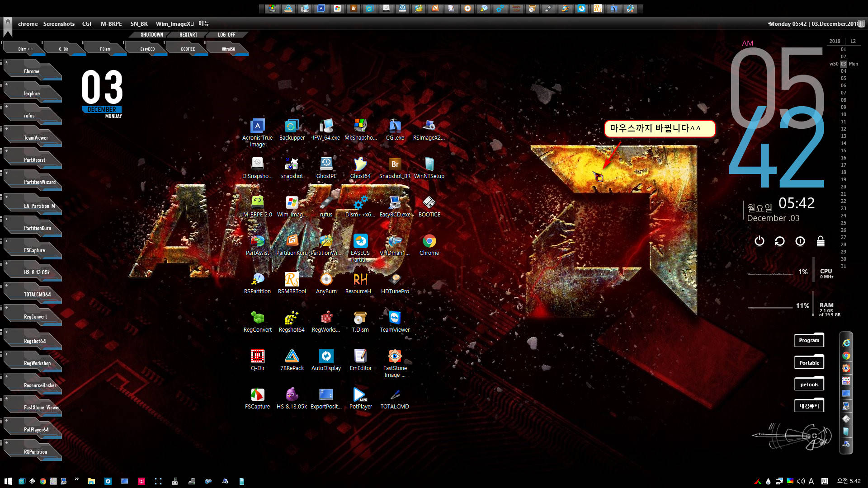868x488 pixels.
Task: Expand the plus sign on the Chrome sidebar item
Action: (x=6, y=62)
